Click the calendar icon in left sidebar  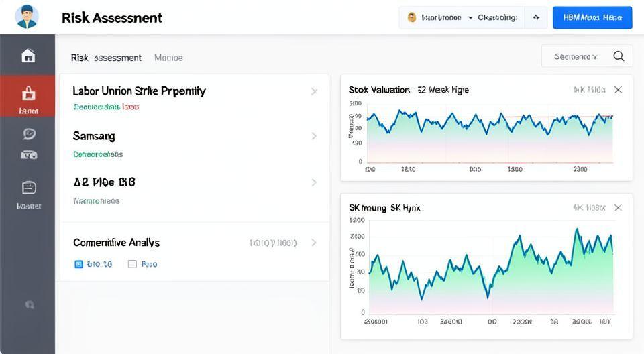[x=28, y=188]
